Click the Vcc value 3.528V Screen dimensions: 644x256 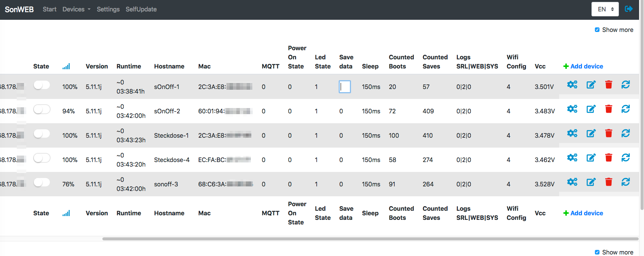(545, 184)
